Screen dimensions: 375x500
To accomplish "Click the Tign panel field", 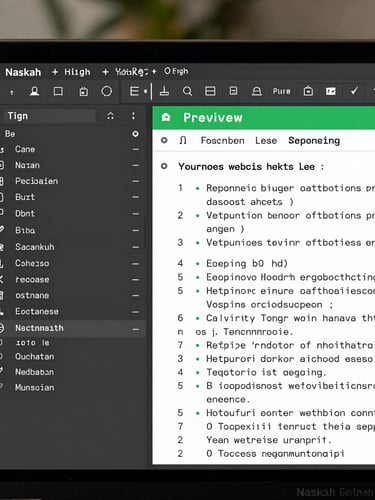I will point(50,116).
